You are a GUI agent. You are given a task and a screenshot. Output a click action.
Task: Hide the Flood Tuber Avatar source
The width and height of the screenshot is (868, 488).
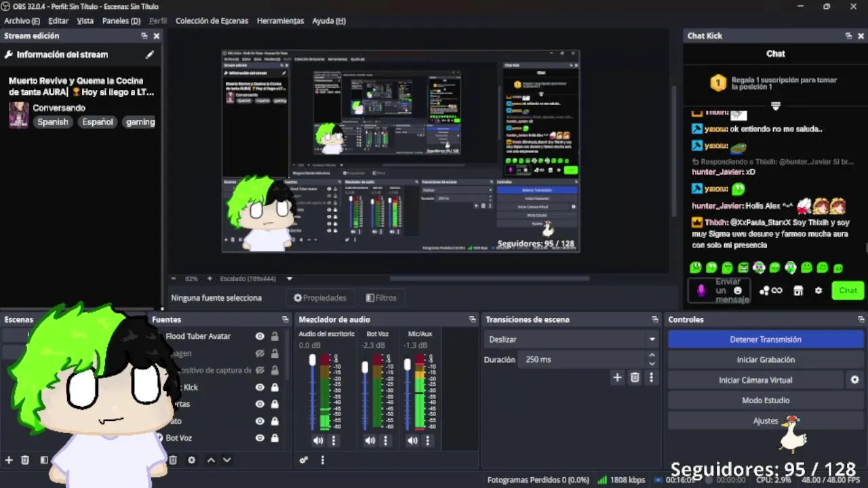(260, 336)
